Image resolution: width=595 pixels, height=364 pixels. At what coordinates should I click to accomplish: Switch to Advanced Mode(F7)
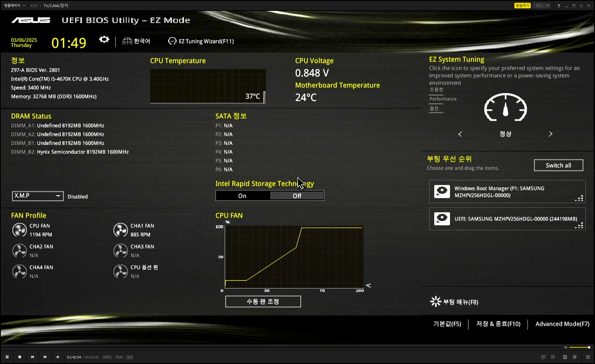[562, 324]
